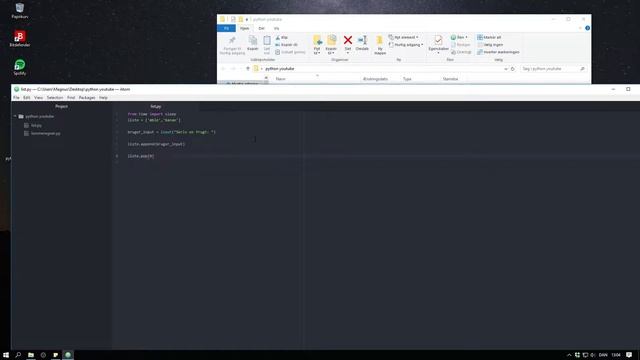The width and height of the screenshot is (640, 360).
Task: Click the volume icon in system tray
Action: pos(593,355)
